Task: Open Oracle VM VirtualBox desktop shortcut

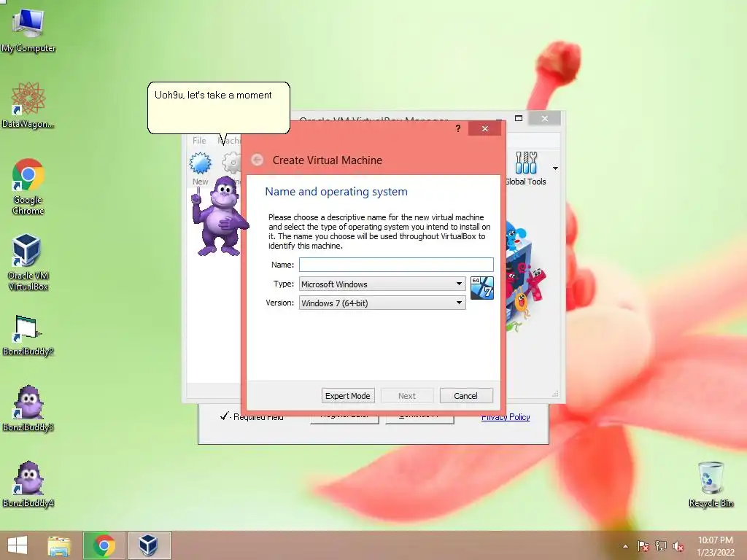Action: (x=28, y=262)
